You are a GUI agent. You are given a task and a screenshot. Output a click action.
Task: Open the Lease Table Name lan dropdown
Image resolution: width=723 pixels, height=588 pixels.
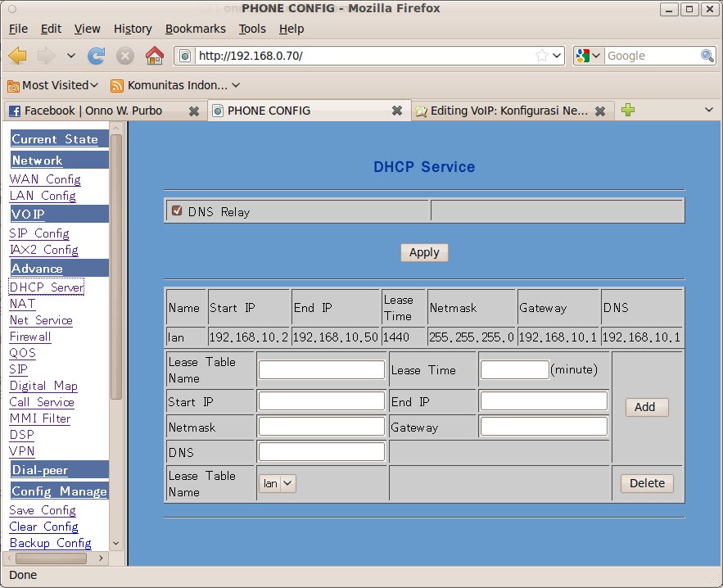(277, 483)
